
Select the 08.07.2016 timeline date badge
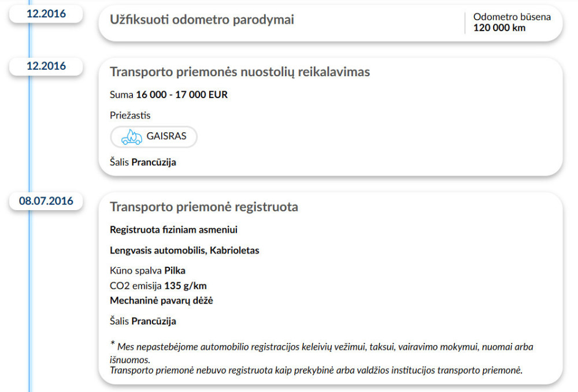click(x=46, y=201)
